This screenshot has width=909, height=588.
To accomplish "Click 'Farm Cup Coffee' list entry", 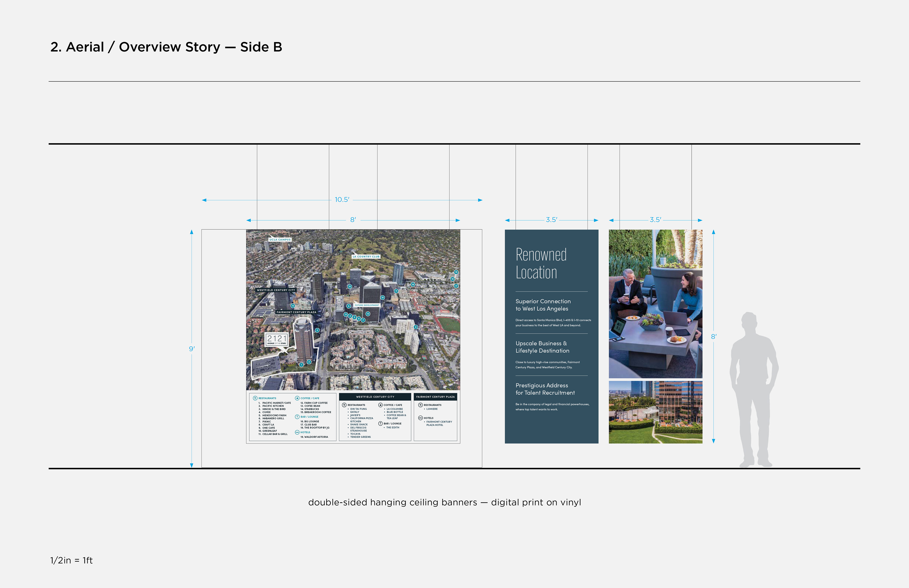I will click(x=316, y=403).
